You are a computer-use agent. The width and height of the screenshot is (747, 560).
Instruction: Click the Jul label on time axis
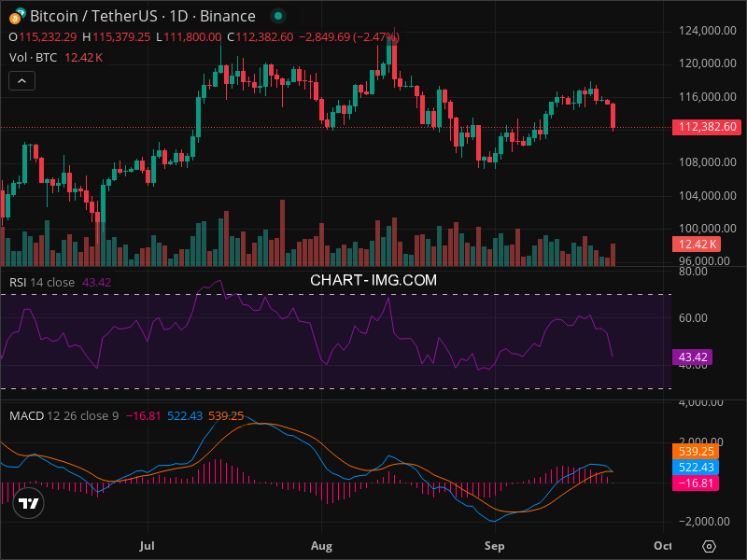coord(146,544)
